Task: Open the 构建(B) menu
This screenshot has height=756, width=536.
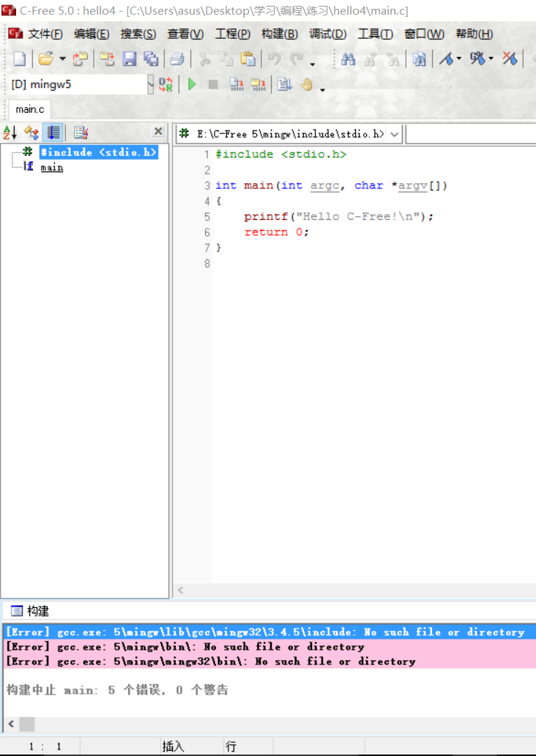Action: [279, 34]
